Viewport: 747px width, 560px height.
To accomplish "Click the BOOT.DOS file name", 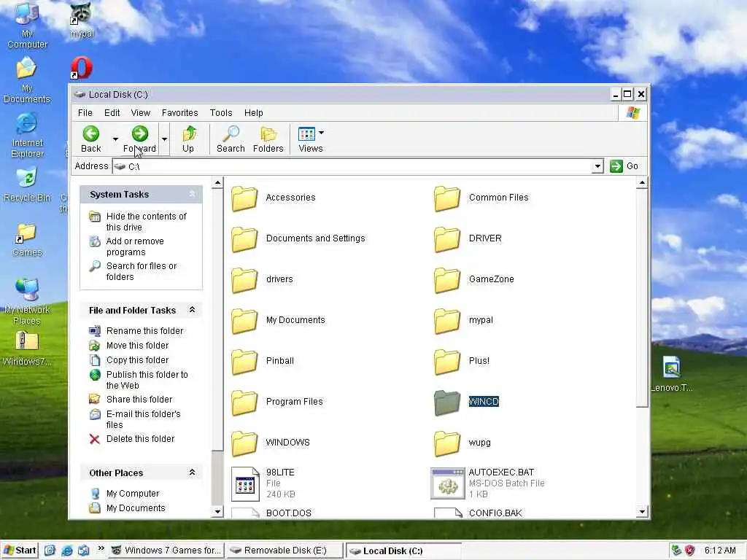I will [289, 513].
